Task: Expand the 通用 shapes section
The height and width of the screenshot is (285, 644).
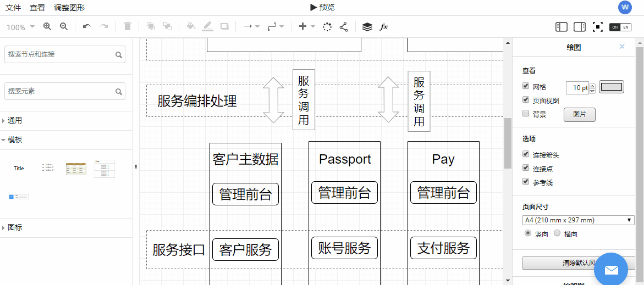Action: (x=15, y=120)
